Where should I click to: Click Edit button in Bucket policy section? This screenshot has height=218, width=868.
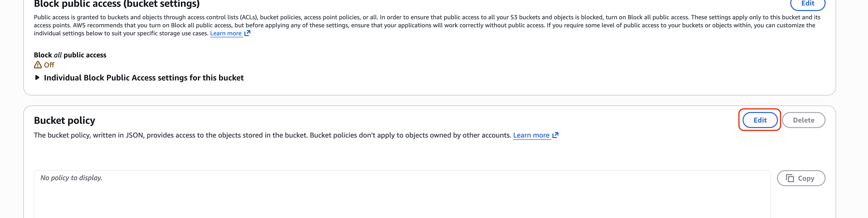[x=760, y=120]
